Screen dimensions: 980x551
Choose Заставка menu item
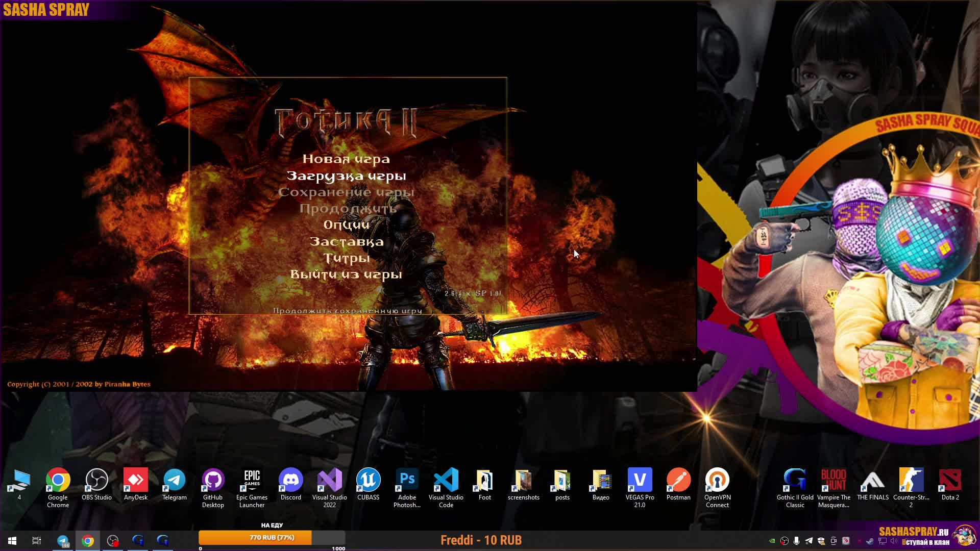(x=346, y=242)
